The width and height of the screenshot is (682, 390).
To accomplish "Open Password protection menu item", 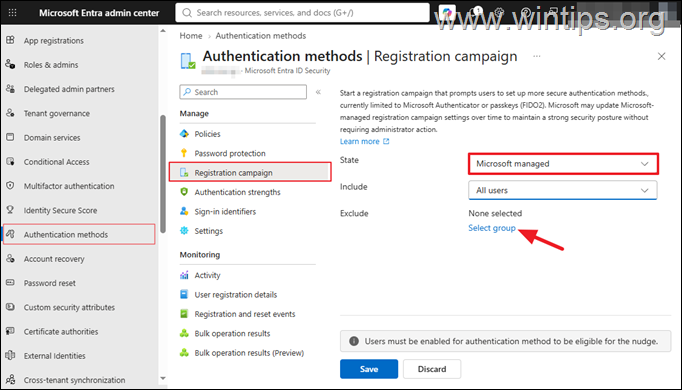I will [230, 153].
